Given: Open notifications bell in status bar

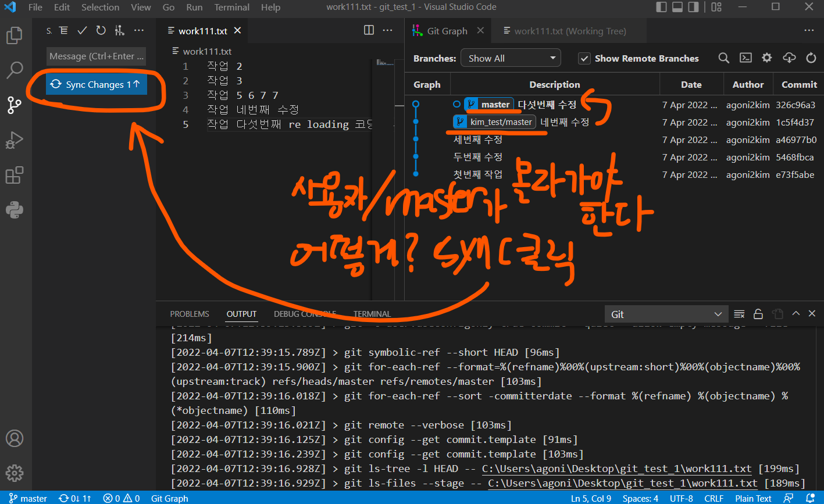Looking at the screenshot, I should coord(809,498).
